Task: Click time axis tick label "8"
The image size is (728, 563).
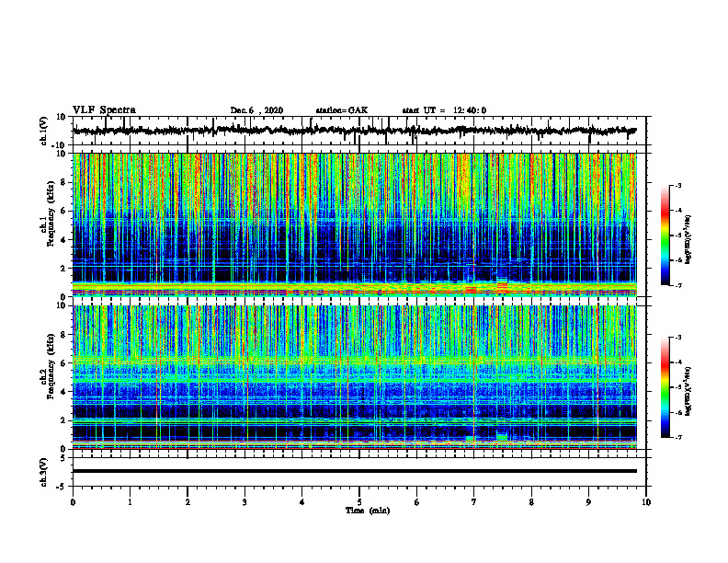Action: tap(531, 502)
